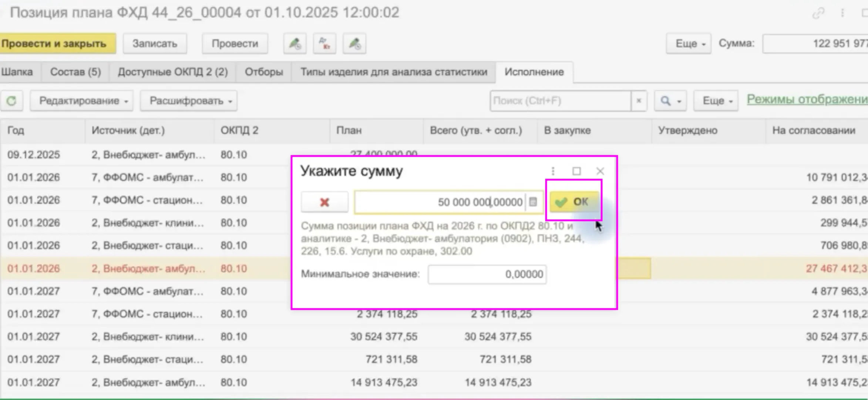Click the green refresh icon
Image resolution: width=868 pixels, height=400 pixels.
(11, 101)
